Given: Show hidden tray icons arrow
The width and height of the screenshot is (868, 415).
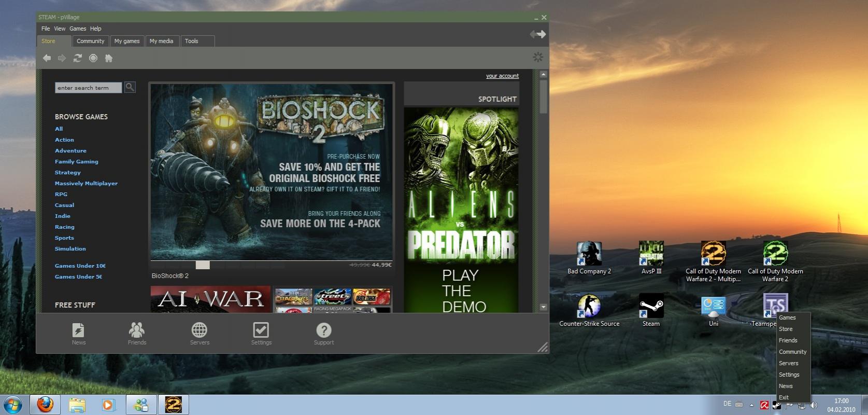Looking at the screenshot, I should click(751, 405).
